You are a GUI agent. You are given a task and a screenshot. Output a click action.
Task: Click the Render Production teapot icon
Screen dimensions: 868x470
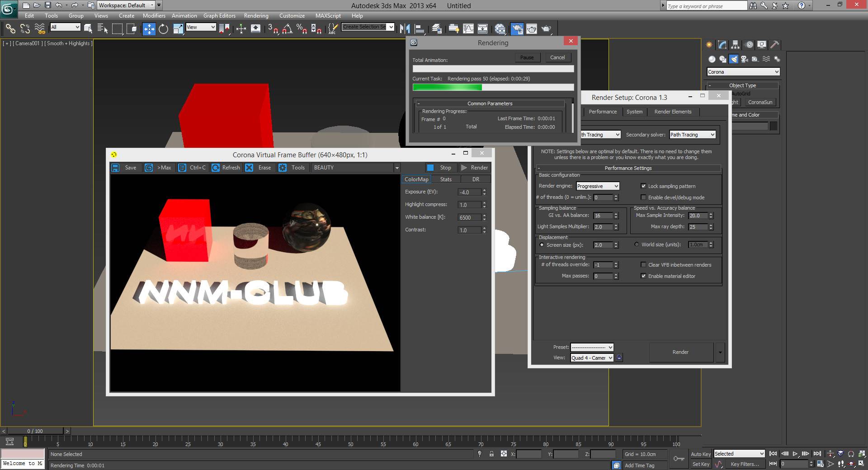(547, 29)
